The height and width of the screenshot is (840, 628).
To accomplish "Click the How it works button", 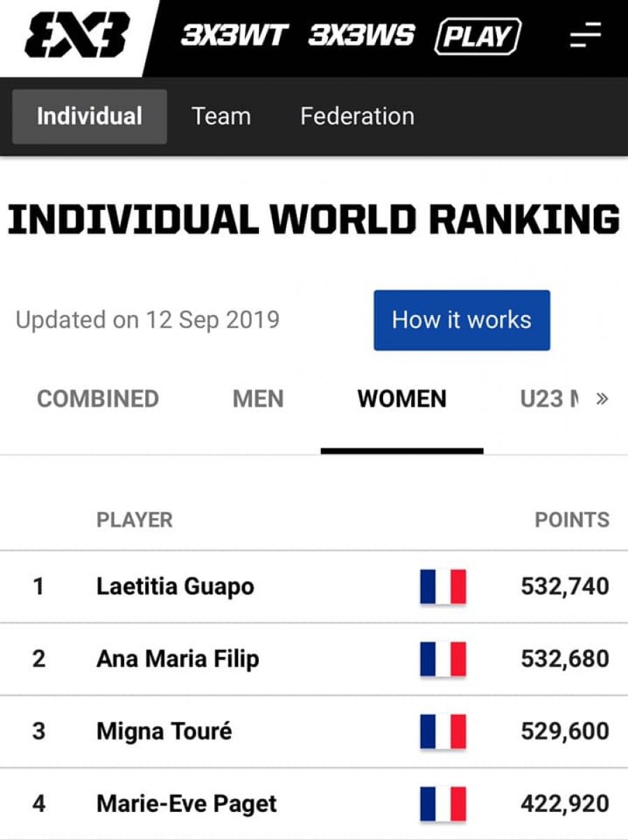I will 462,320.
